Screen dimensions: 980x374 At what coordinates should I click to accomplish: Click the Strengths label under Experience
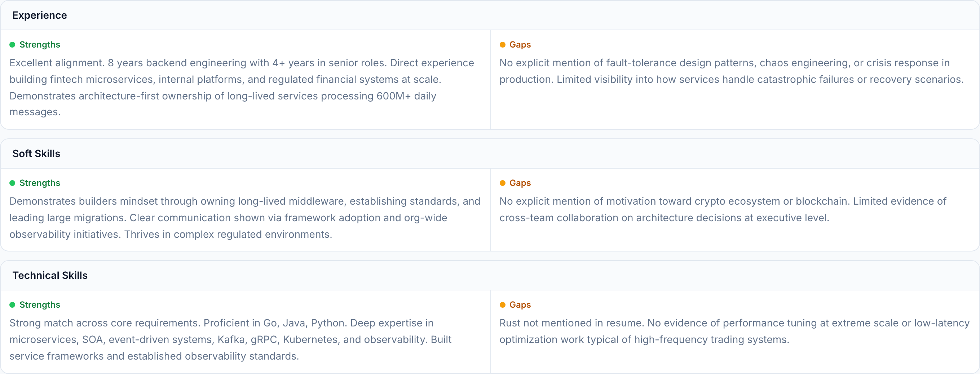(x=40, y=45)
